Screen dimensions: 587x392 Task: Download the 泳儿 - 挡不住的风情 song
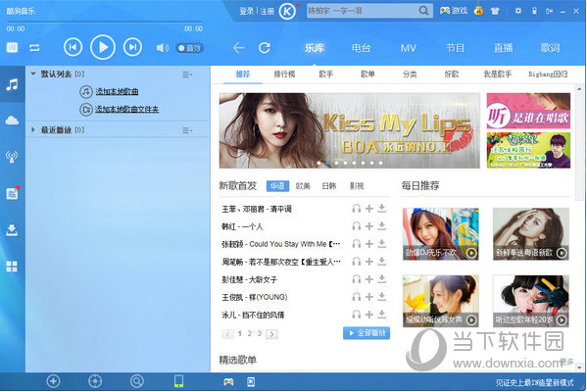click(382, 315)
